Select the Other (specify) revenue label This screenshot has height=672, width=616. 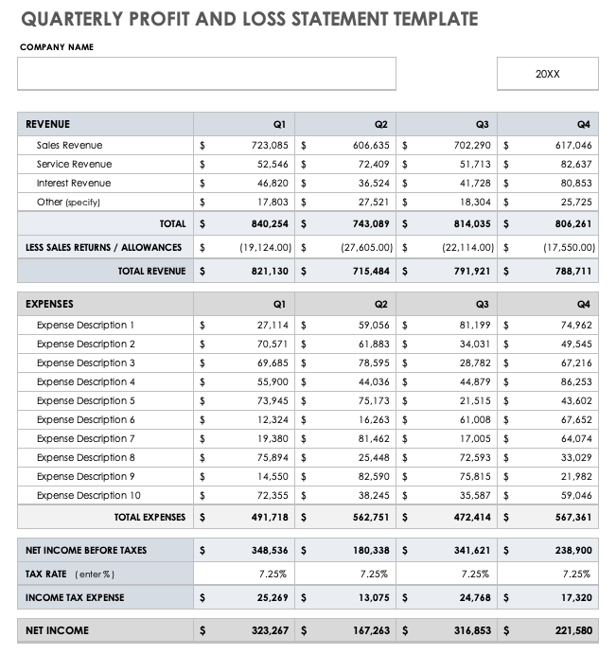click(68, 203)
